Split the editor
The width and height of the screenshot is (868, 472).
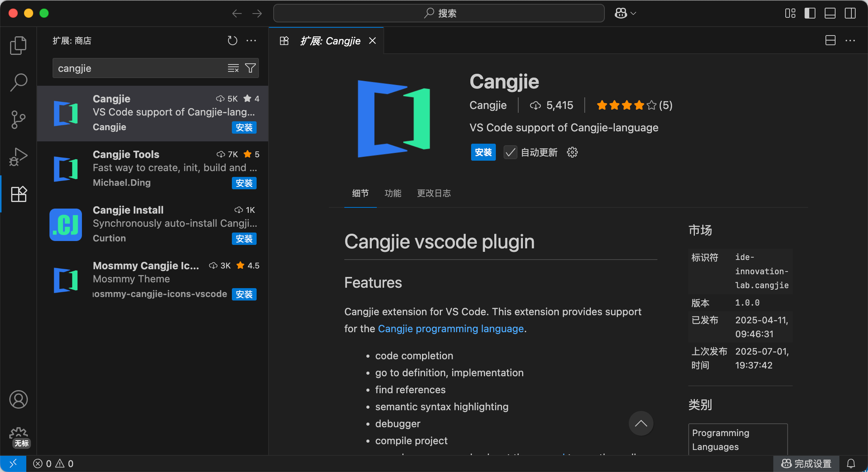click(x=830, y=40)
